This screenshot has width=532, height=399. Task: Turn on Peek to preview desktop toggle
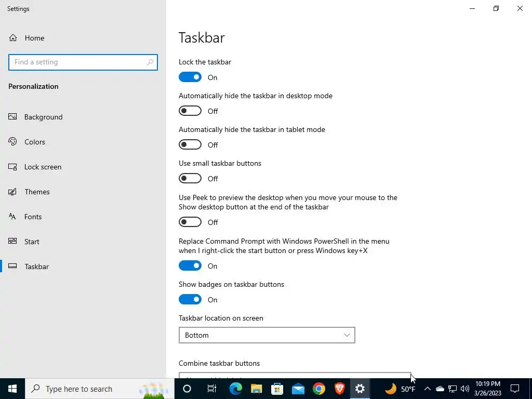click(190, 222)
